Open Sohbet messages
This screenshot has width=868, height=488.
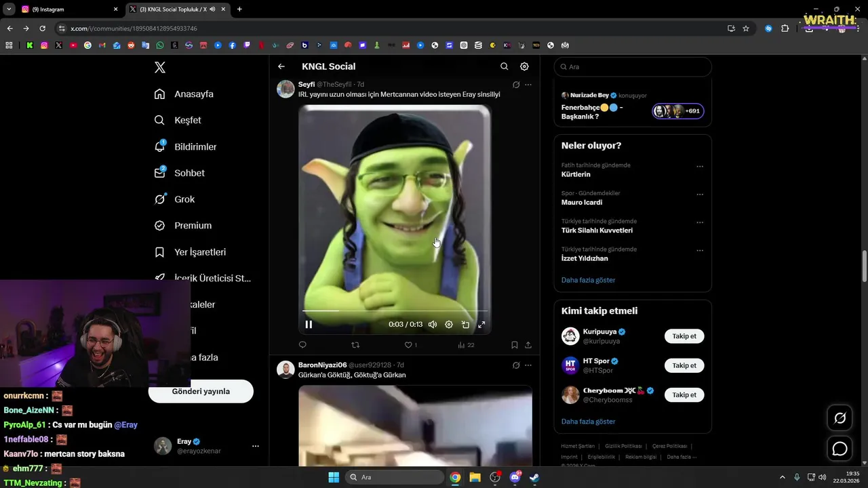179,173
